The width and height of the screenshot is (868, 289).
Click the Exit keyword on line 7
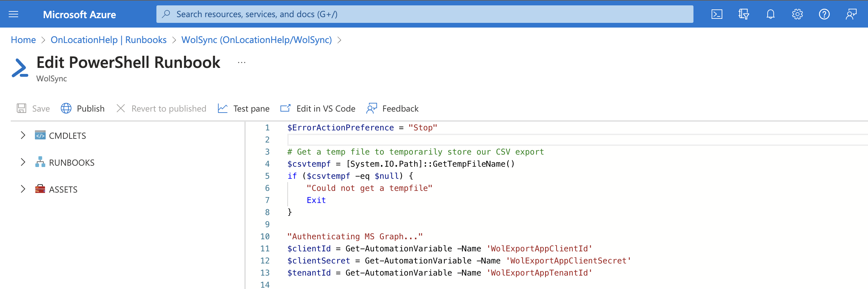316,200
